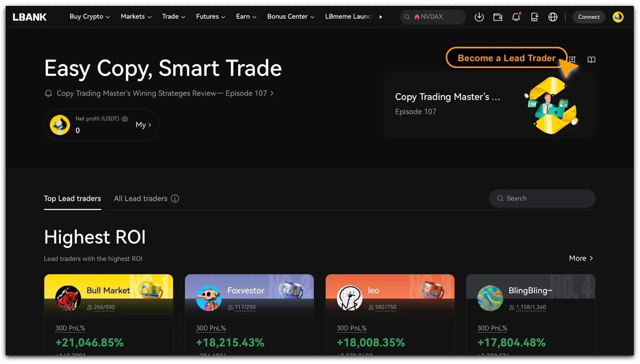
Task: Open the user avatar in header
Action: (x=618, y=17)
